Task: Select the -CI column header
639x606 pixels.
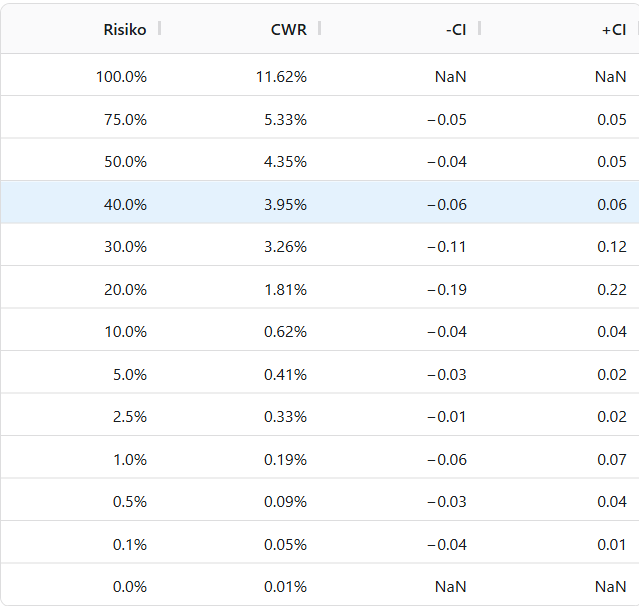Action: point(454,29)
